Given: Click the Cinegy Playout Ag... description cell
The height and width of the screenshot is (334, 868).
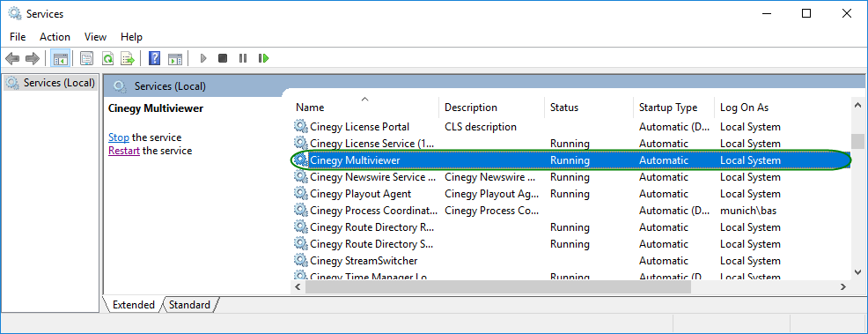Looking at the screenshot, I should click(x=491, y=193).
